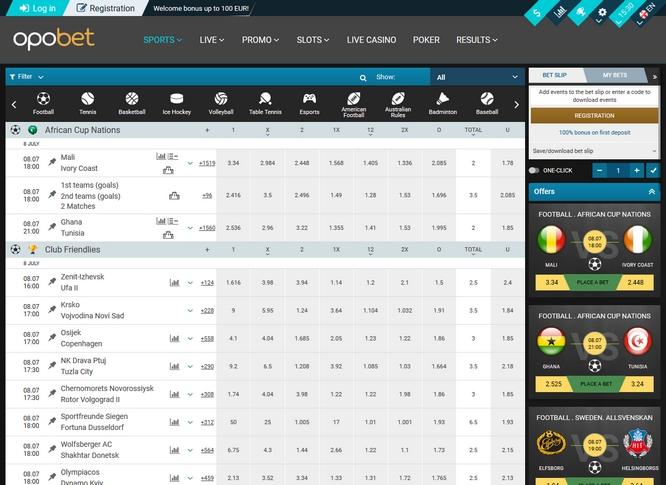The image size is (666, 485).
Task: Click the one-click stake amount field
Action: tap(618, 170)
